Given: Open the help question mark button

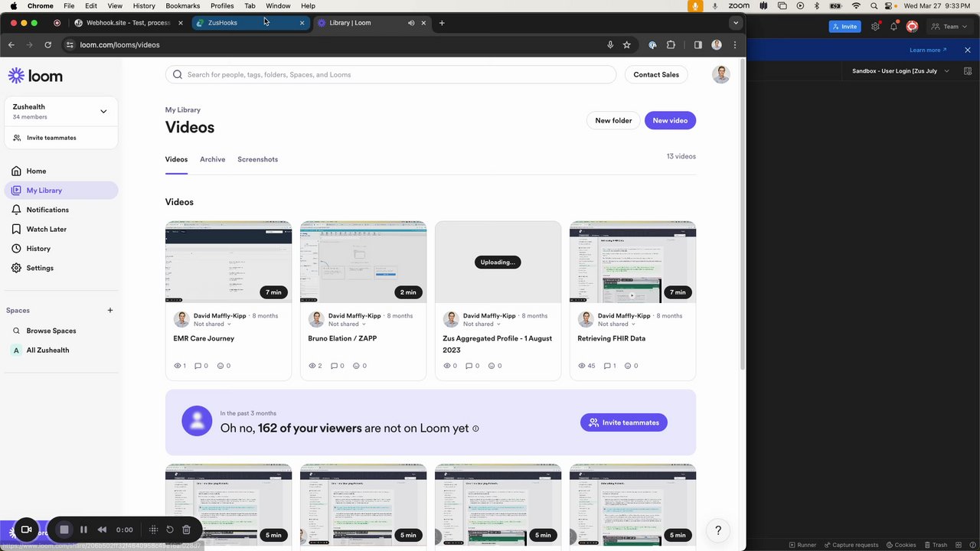Looking at the screenshot, I should (x=718, y=530).
